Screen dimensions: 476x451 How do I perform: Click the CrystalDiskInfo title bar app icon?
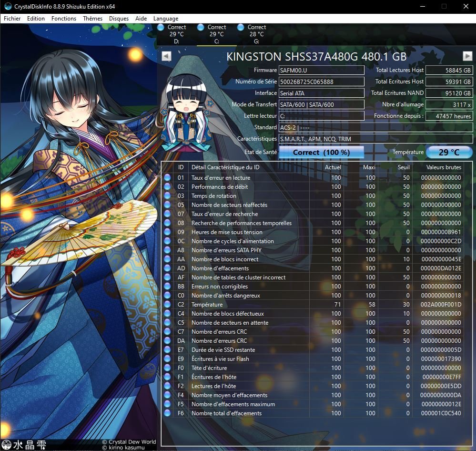(x=8, y=6)
